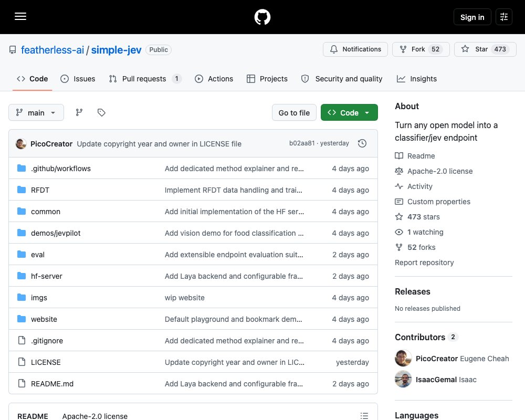Click Go to file button

click(294, 112)
